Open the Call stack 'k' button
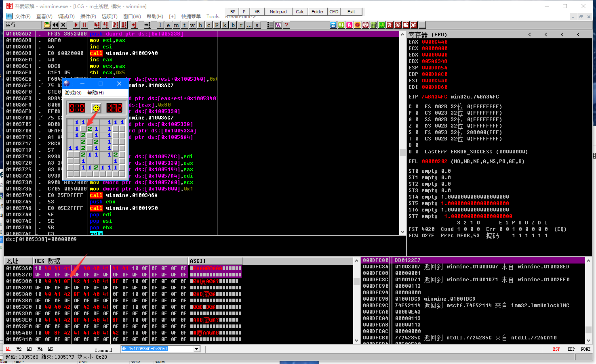 225,25
